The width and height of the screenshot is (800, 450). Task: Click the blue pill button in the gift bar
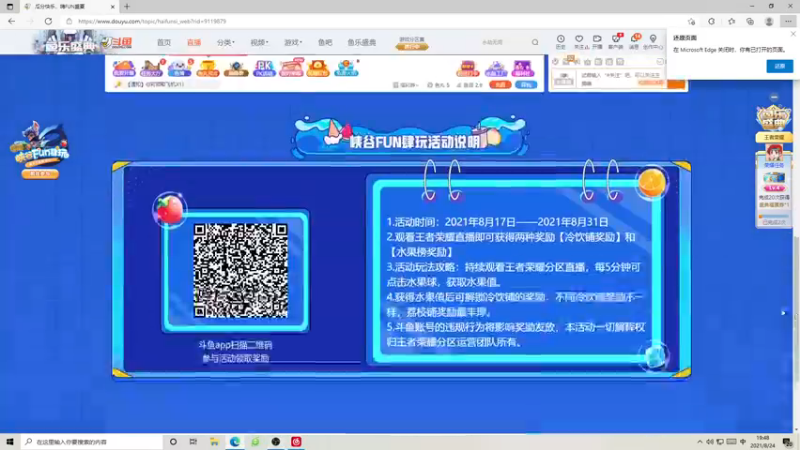[526, 85]
